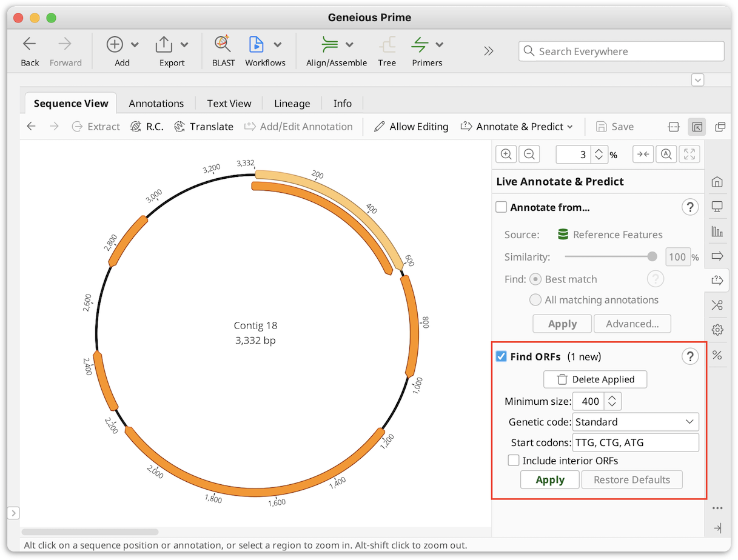Toggle the expand viewer icon
738x560 pixels.
point(697,127)
